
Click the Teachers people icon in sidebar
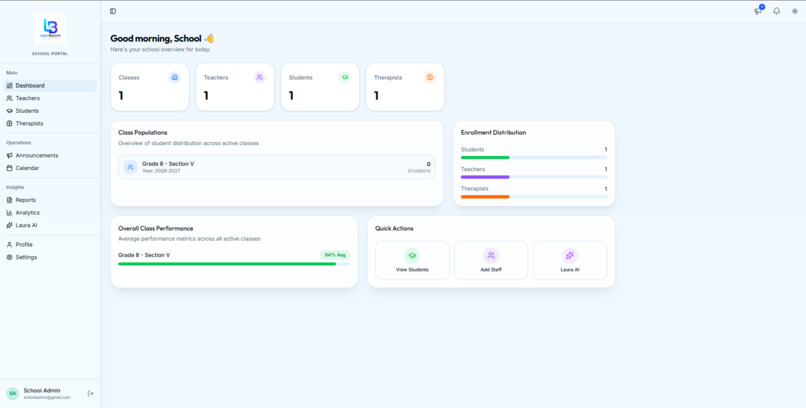click(x=9, y=98)
